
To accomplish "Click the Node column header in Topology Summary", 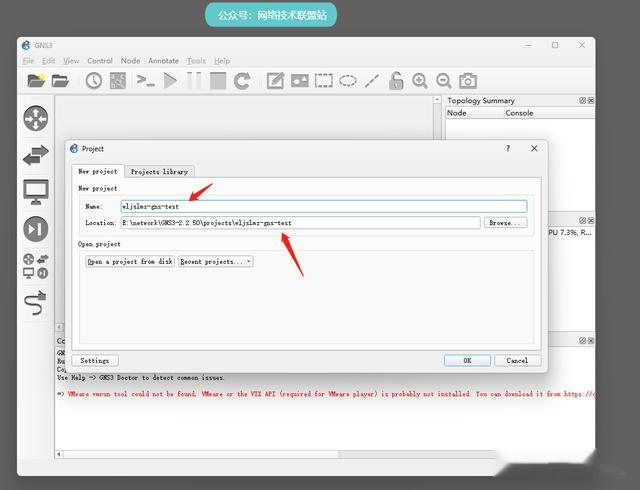I will (x=474, y=113).
